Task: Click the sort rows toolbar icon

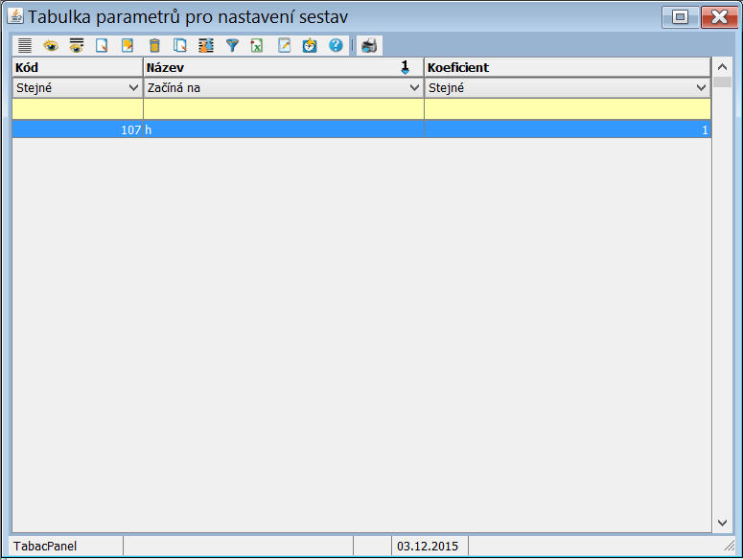Action: (205, 45)
